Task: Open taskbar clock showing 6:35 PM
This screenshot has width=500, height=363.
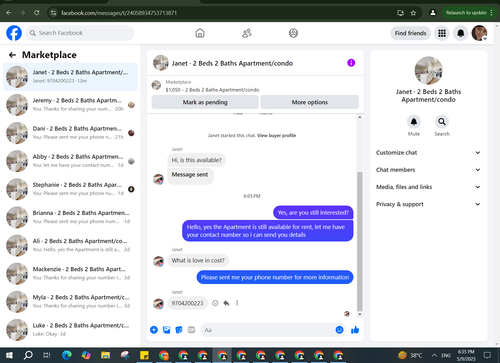Action: (x=466, y=355)
